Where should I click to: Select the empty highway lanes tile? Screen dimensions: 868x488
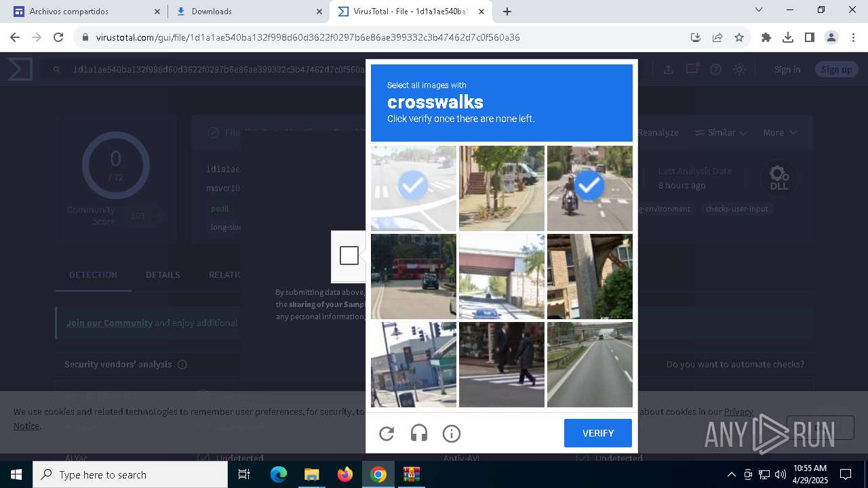pyautogui.click(x=590, y=365)
